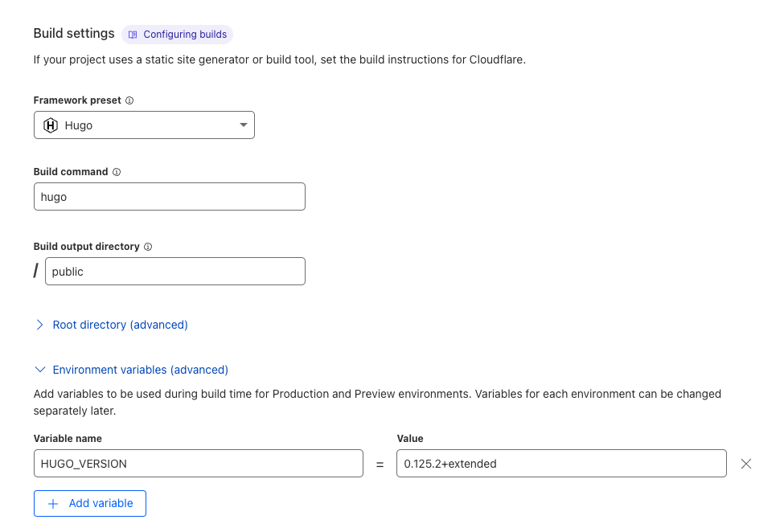Collapse the Environment variables chevron arrow
Image resolution: width=784 pixels, height=532 pixels.
click(39, 370)
